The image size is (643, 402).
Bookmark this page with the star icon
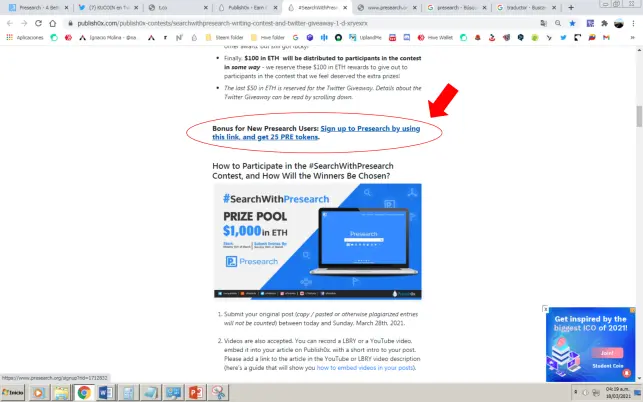[572, 23]
